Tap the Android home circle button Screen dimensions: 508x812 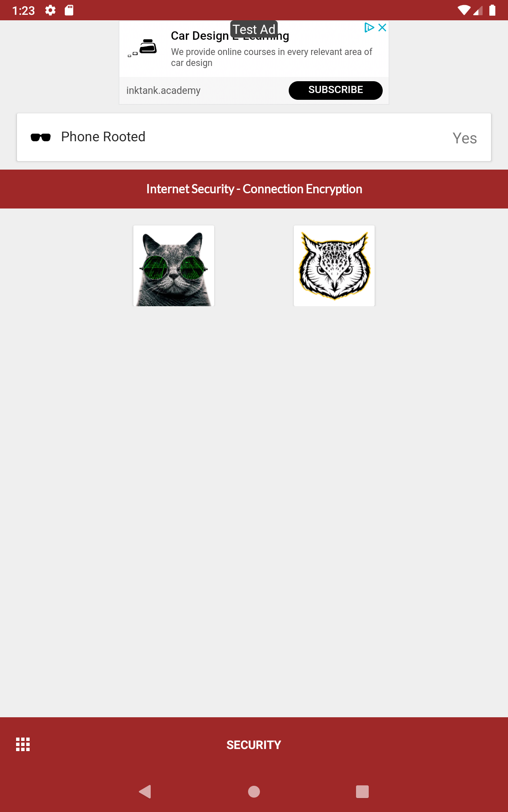coord(254,791)
